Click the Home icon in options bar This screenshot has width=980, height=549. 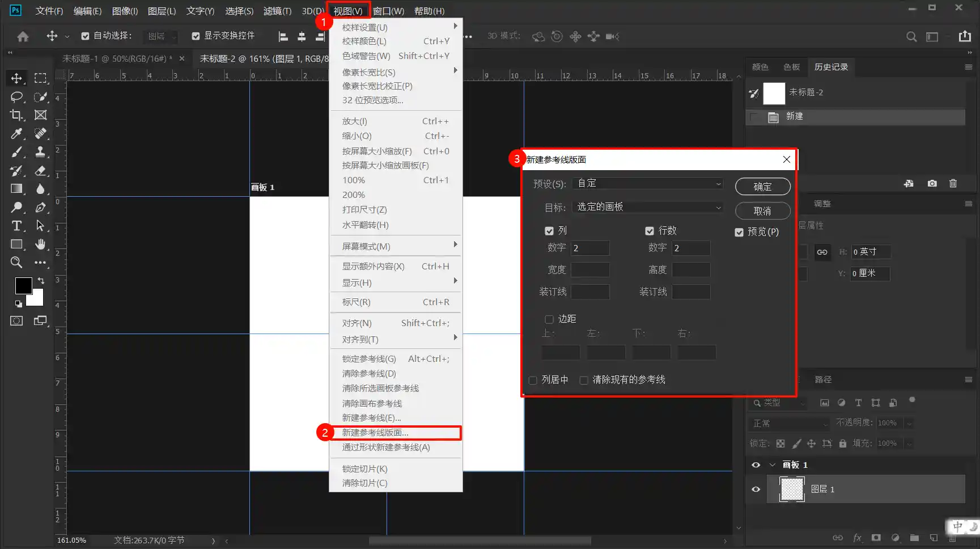pos(23,36)
